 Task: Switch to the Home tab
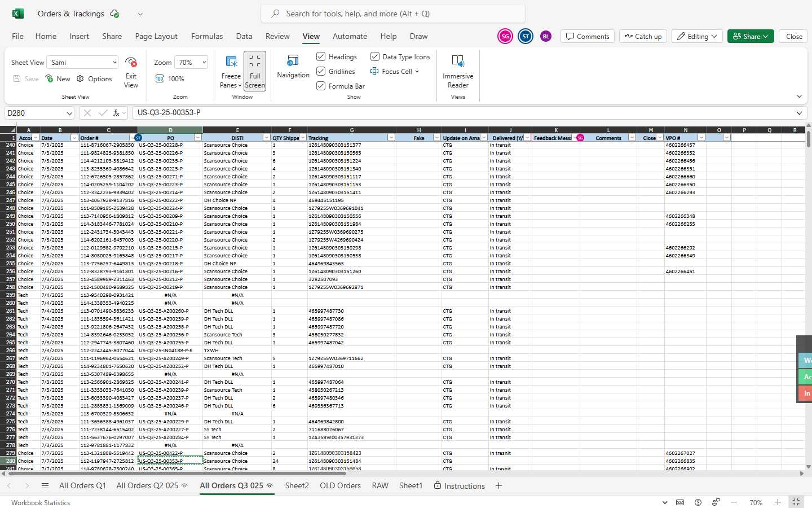coord(46,36)
